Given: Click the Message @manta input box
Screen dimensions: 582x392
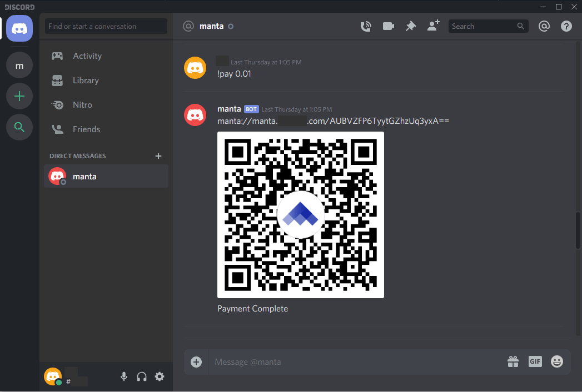Looking at the screenshot, I should click(x=356, y=362).
